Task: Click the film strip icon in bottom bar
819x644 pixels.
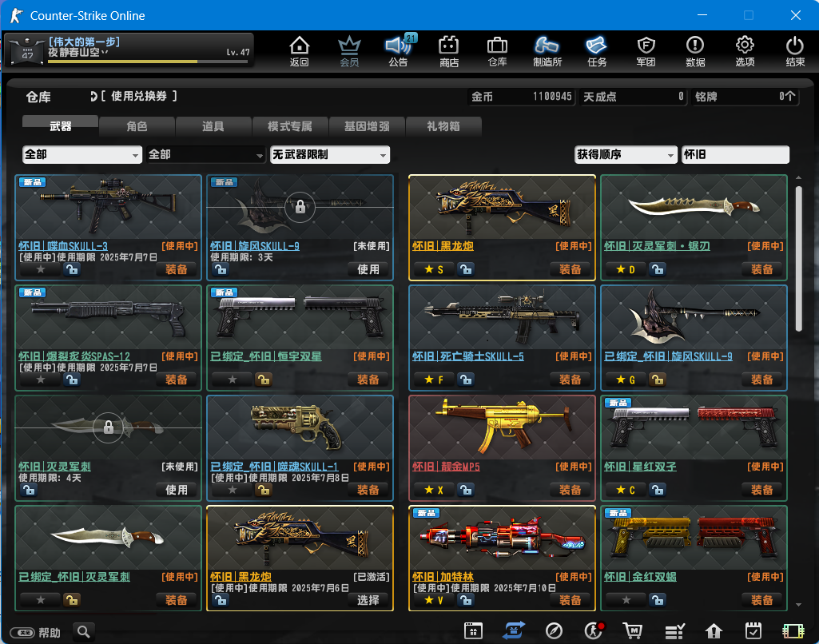Action: 793,631
